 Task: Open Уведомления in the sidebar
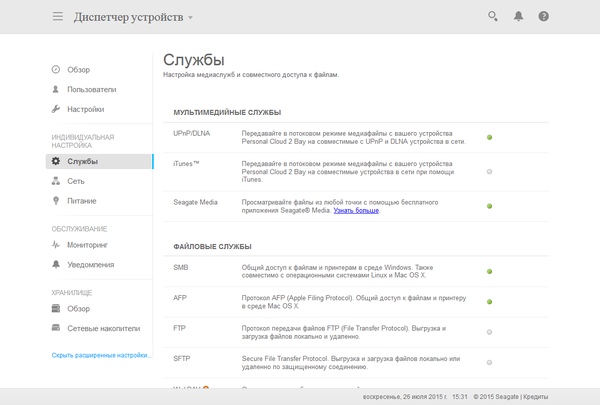tap(91, 265)
